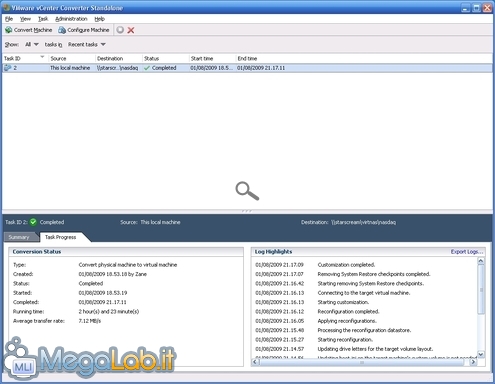Image resolution: width=495 pixels, height=384 pixels.
Task: Open the Task menu
Action: [43, 19]
